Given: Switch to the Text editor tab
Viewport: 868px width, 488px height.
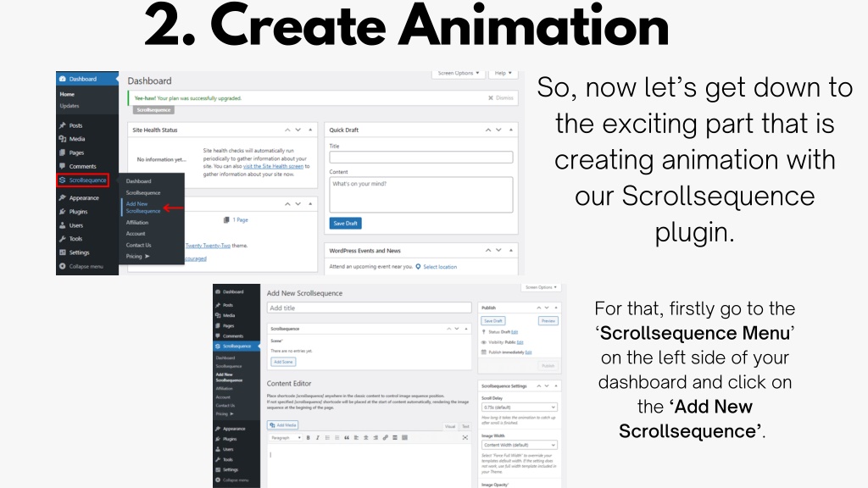Looking at the screenshot, I should pyautogui.click(x=465, y=427).
